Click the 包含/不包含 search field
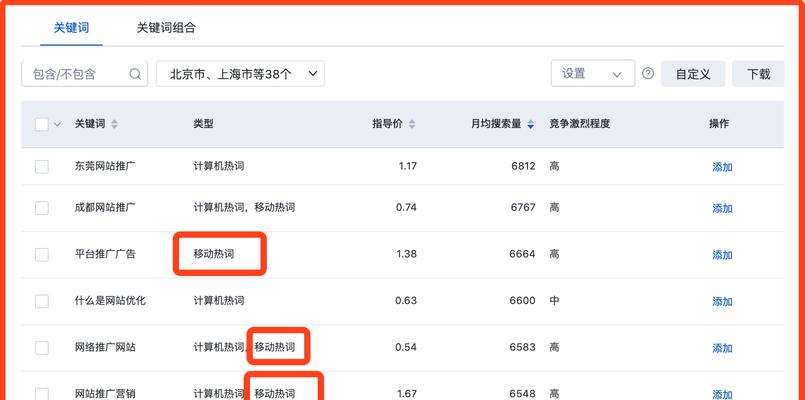 pos(85,74)
